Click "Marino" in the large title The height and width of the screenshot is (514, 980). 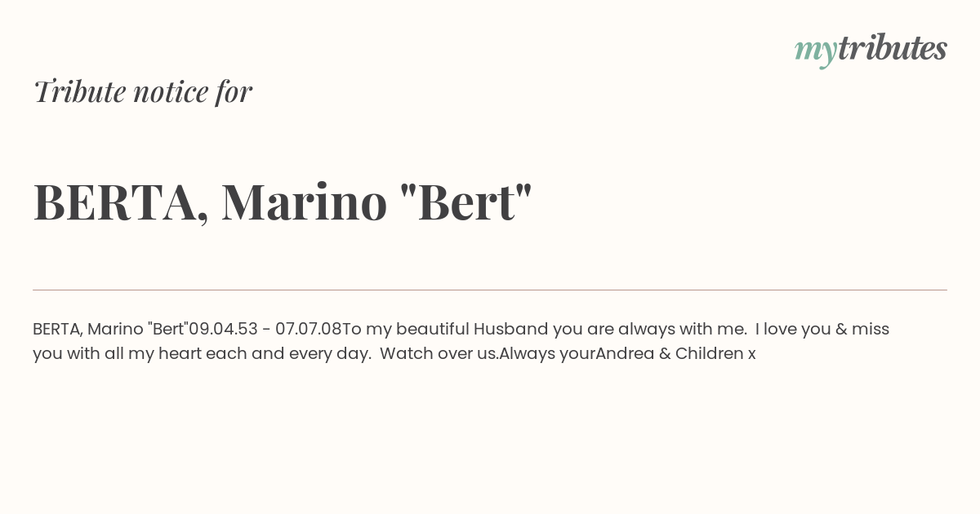pos(304,202)
